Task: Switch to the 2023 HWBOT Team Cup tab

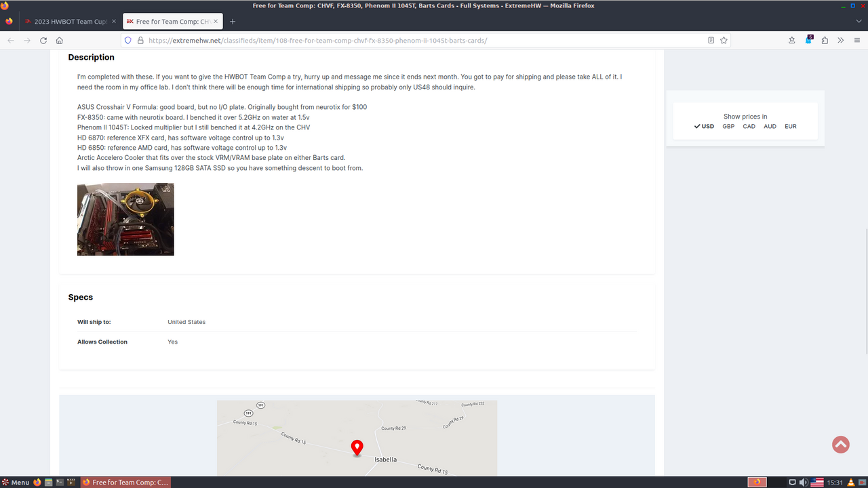Action: (68, 21)
